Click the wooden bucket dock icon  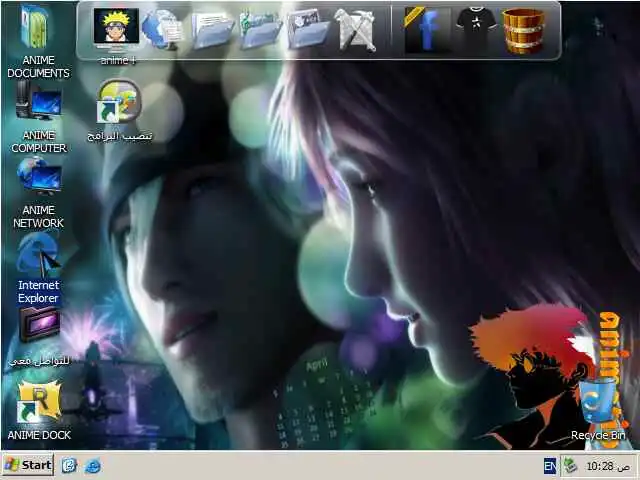524,31
